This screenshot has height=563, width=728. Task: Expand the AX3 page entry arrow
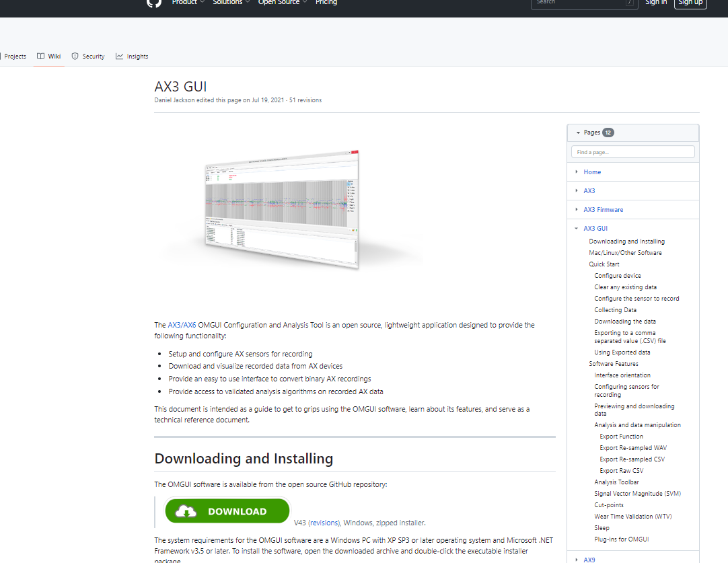576,191
